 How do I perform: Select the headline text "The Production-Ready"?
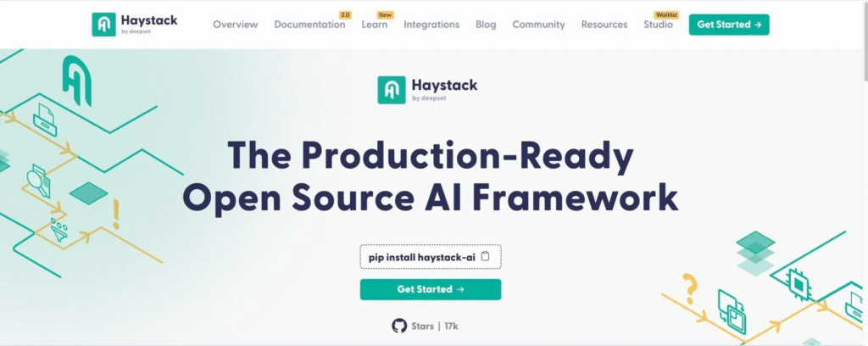[430, 156]
